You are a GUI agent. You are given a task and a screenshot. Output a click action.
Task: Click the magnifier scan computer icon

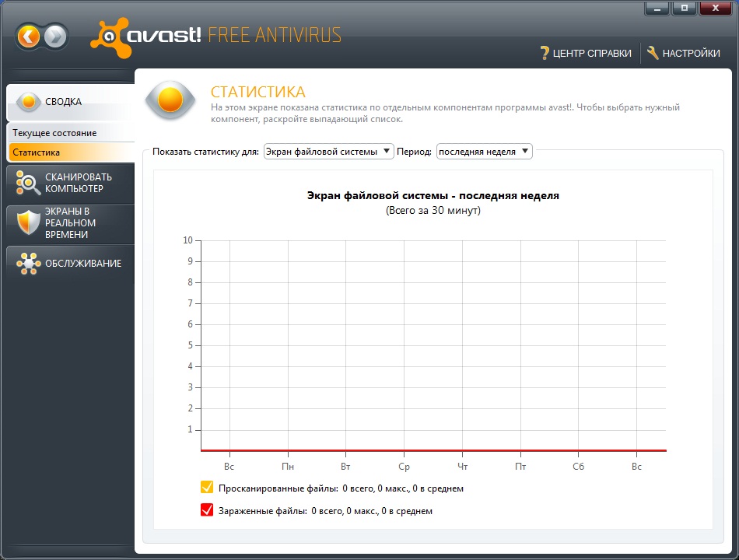[28, 183]
